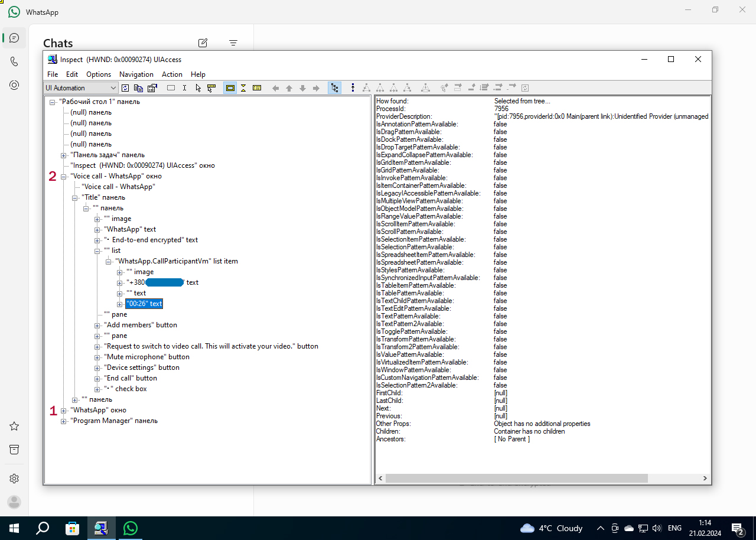The height and width of the screenshot is (540, 756).
Task: Open the Navigation menu
Action: [x=136, y=74]
